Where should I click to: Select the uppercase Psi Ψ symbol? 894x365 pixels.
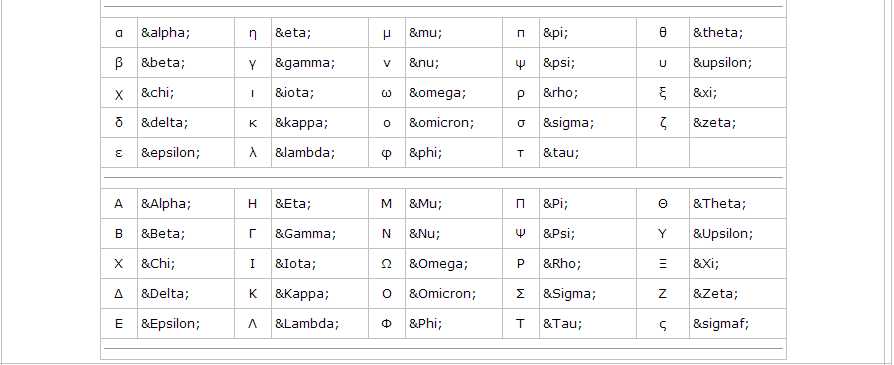[x=521, y=234]
